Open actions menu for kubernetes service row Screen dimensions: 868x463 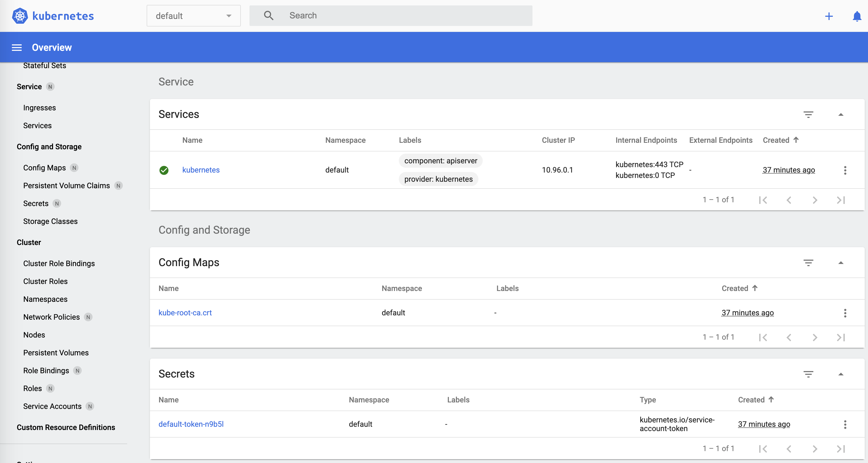tap(845, 170)
